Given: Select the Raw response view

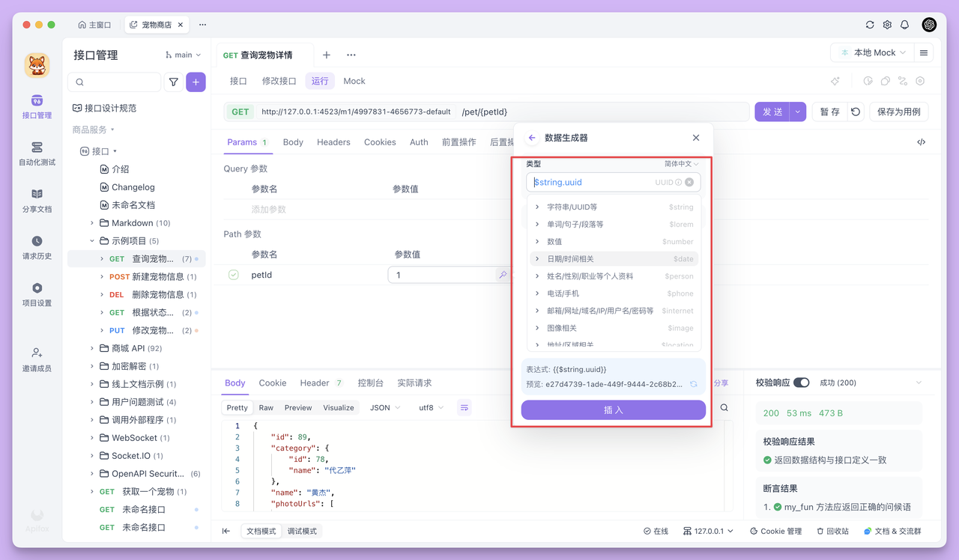Looking at the screenshot, I should click(266, 408).
